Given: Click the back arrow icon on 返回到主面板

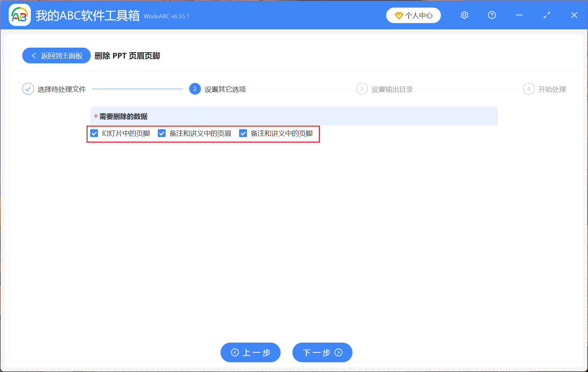Looking at the screenshot, I should 34,55.
